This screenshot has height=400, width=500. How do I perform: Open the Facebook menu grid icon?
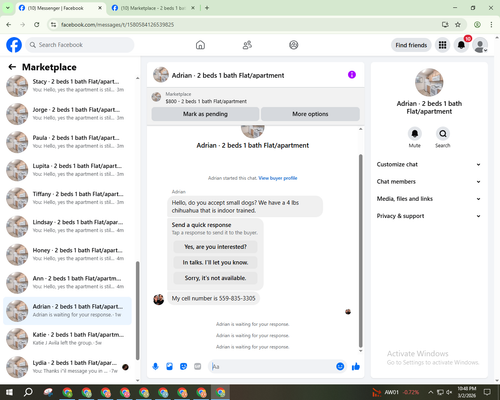click(x=442, y=45)
